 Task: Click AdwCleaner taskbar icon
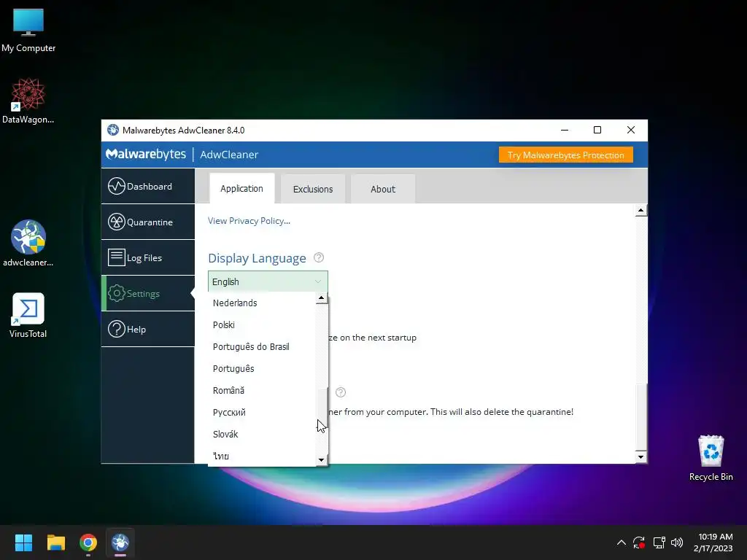pyautogui.click(x=120, y=542)
